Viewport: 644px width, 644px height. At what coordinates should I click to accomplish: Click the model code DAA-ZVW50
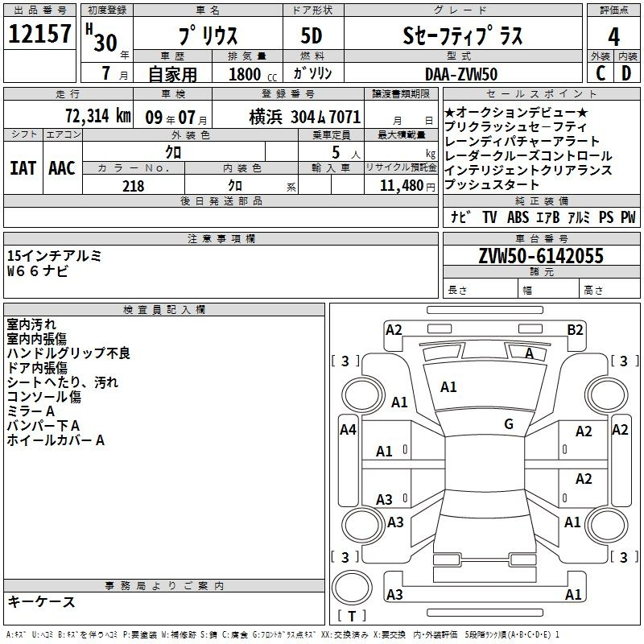(461, 74)
